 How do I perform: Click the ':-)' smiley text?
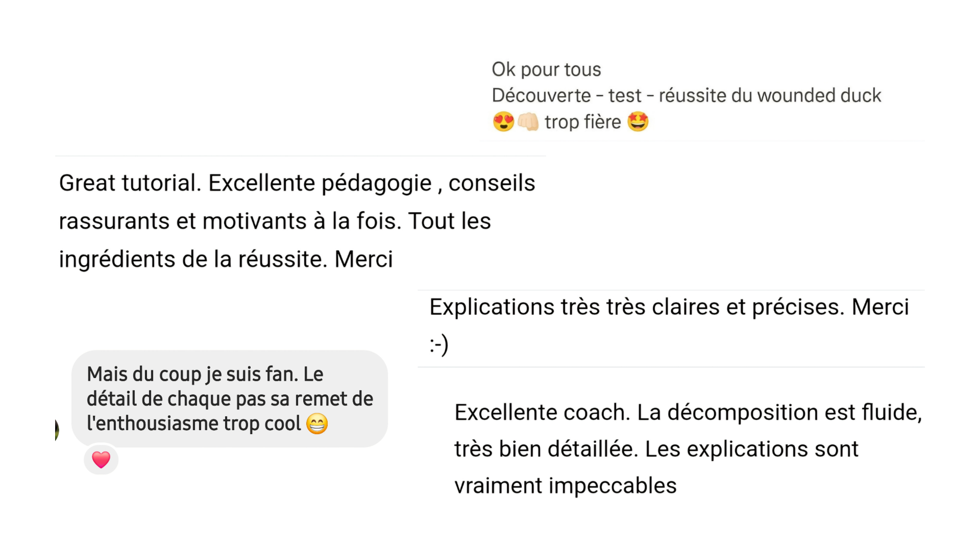pos(439,344)
